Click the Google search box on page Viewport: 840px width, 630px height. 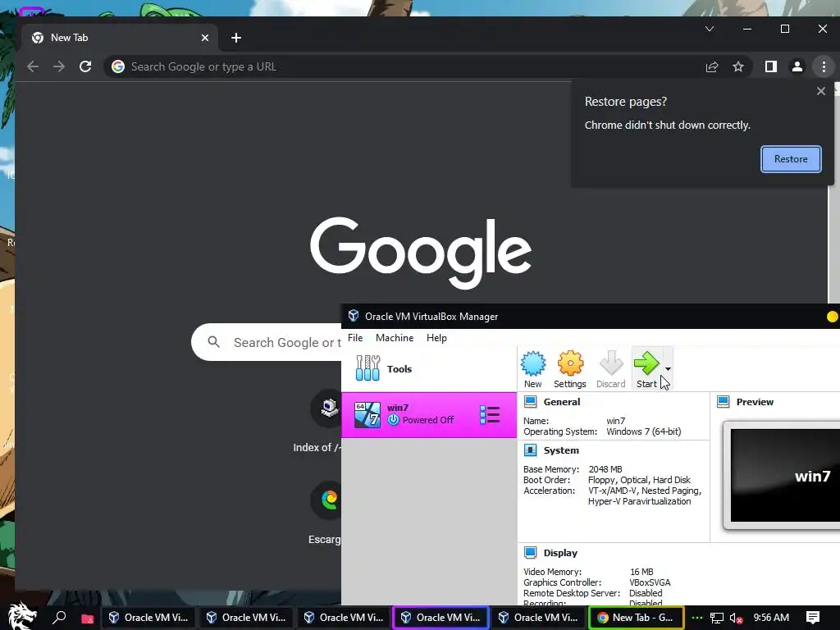[267, 342]
